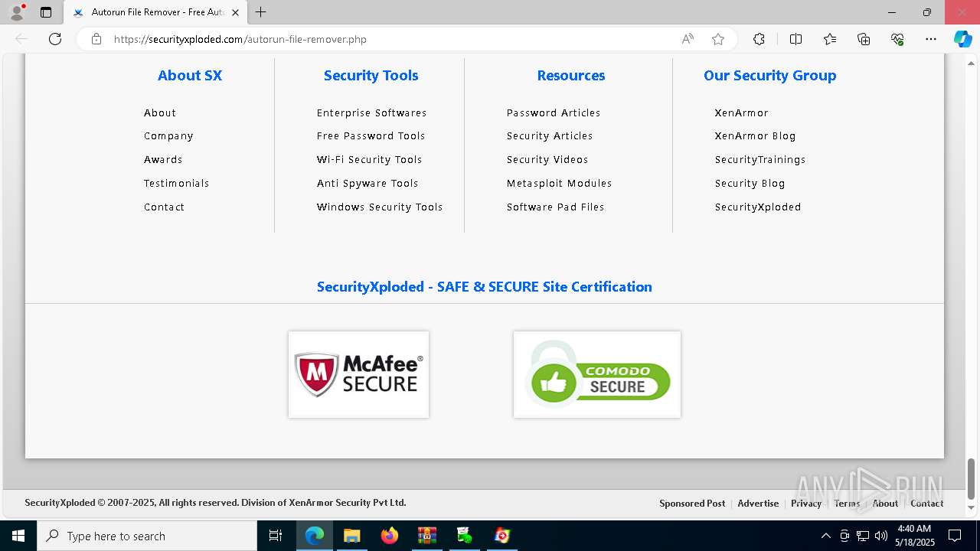This screenshot has height=551, width=980.
Task: Open Anti Spyware Tools link
Action: pyautogui.click(x=367, y=184)
